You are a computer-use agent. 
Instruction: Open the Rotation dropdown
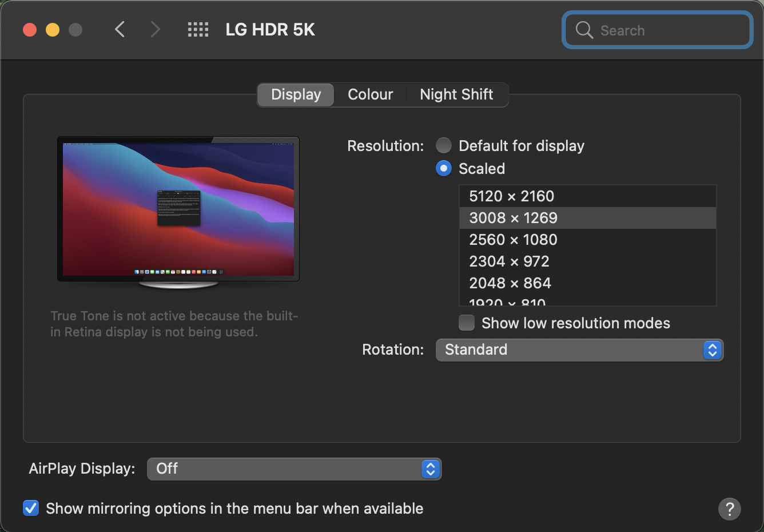tap(579, 350)
